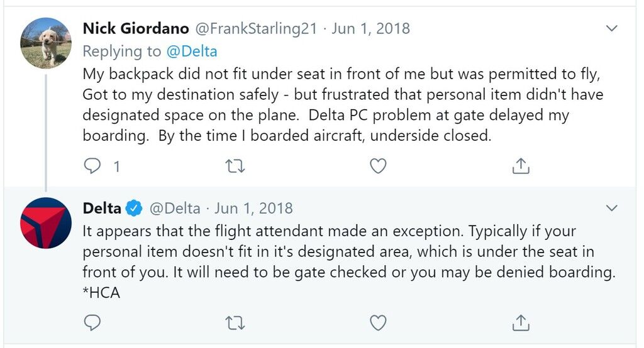Image resolution: width=644 pixels, height=348 pixels.
Task: Open Jun 1, 2018 timestamp on Nick's tweet
Action: coord(371,28)
